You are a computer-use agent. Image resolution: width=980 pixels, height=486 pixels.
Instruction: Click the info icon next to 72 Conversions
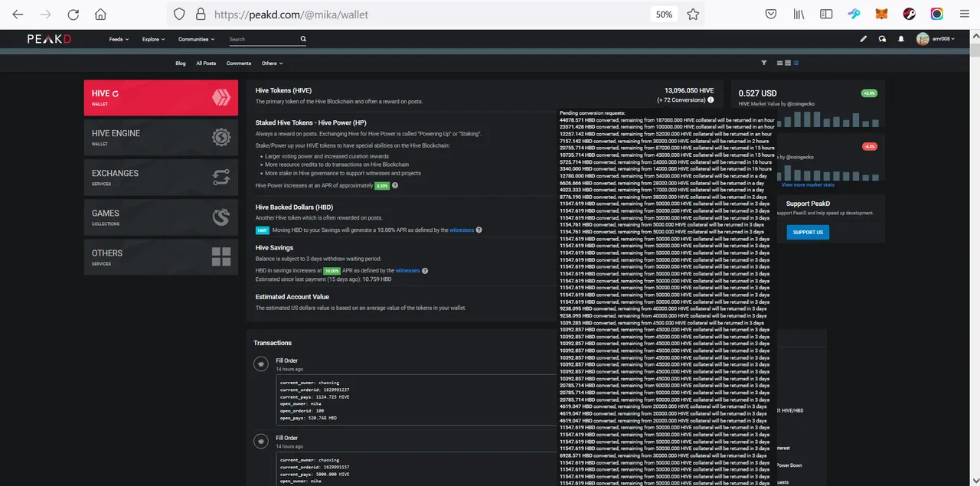[x=710, y=100]
